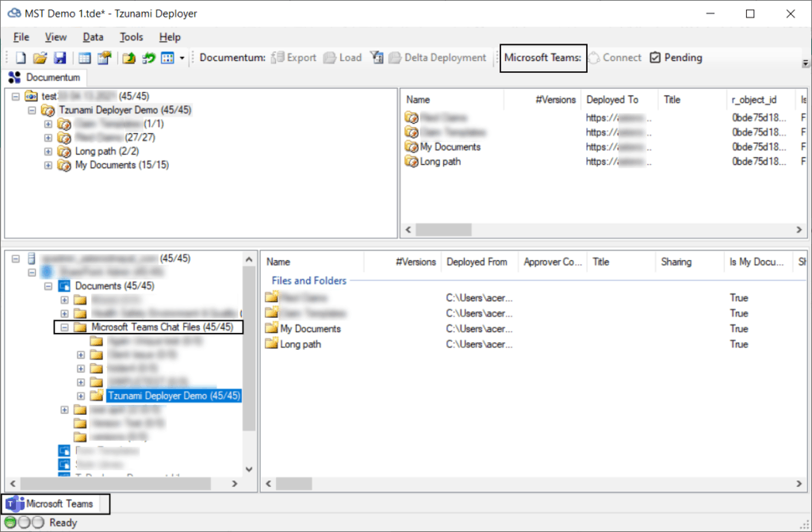Open the toolbar overflow arrow at far right

coord(806,63)
